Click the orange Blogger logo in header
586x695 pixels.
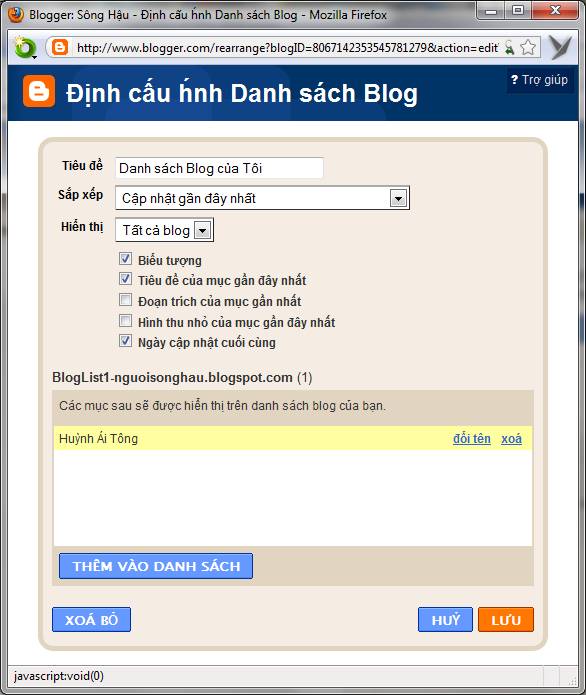pos(39,91)
